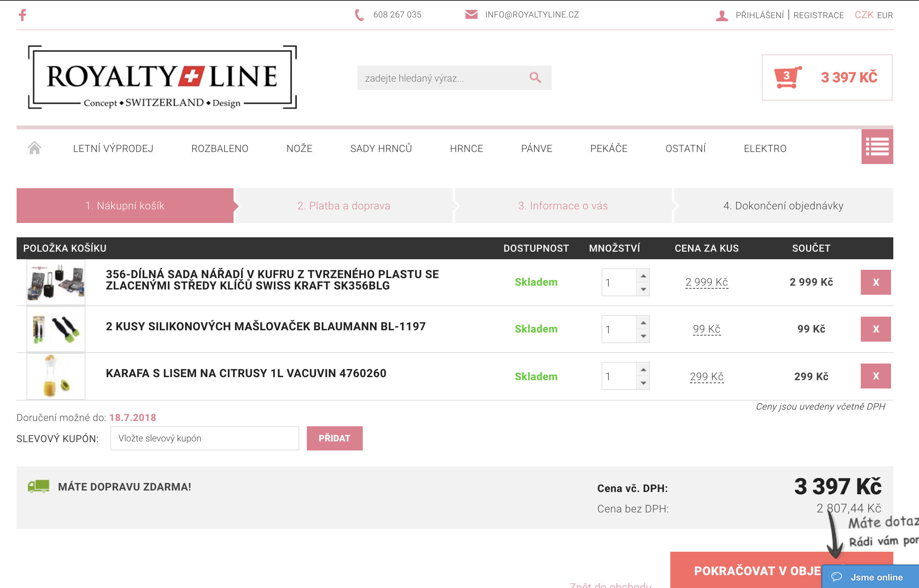This screenshot has width=919, height=588.
Task: Increase quantity of Karafa s lisem
Action: 643,369
